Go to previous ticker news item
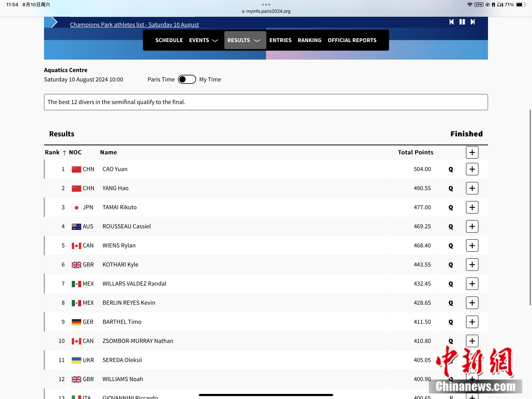 pyautogui.click(x=451, y=22)
